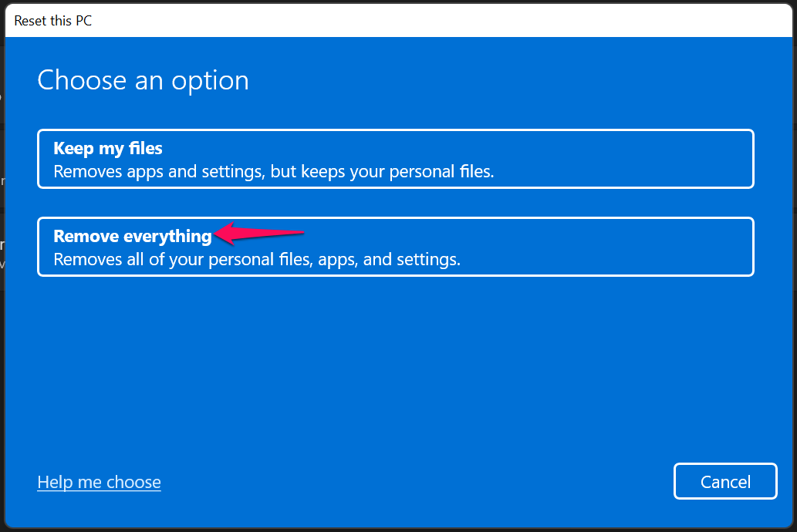
Task: Click the Choose an option heading
Action: (x=142, y=79)
